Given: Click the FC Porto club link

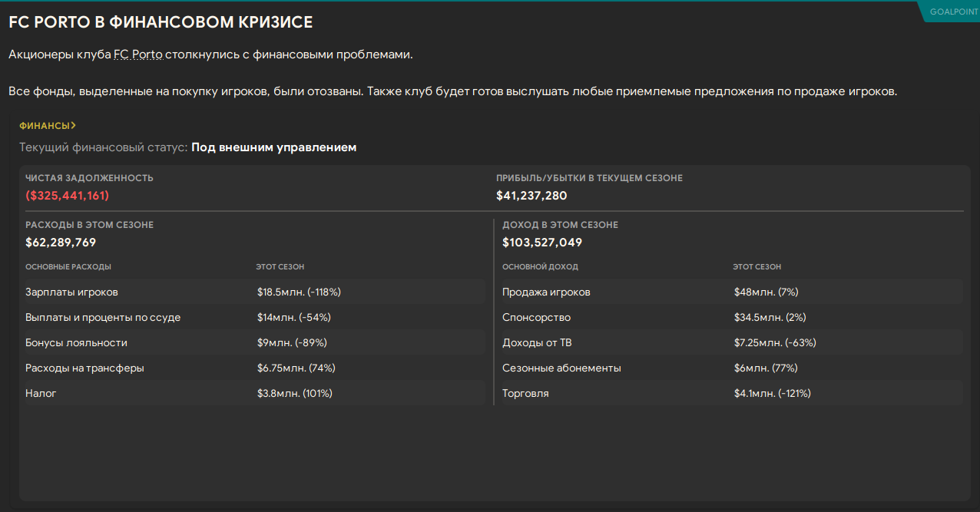Looking at the screenshot, I should 137,55.
